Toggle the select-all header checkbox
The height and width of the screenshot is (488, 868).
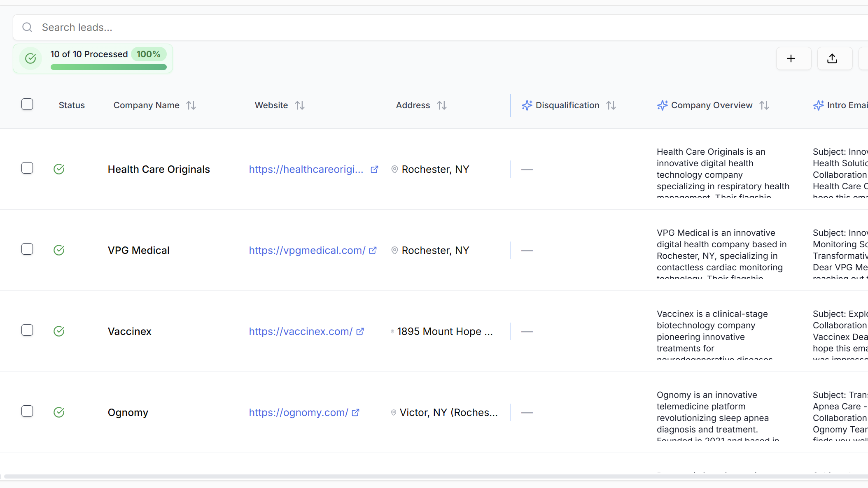click(x=27, y=104)
